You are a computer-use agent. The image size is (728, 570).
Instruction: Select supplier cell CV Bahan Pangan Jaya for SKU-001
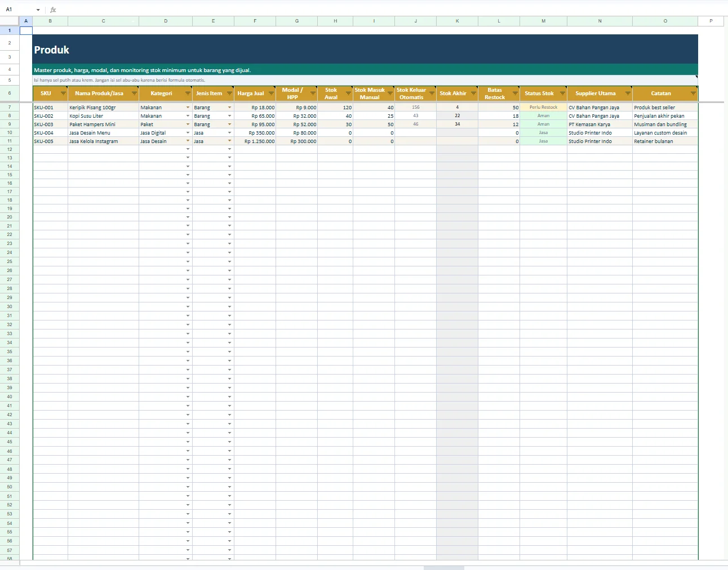point(600,107)
